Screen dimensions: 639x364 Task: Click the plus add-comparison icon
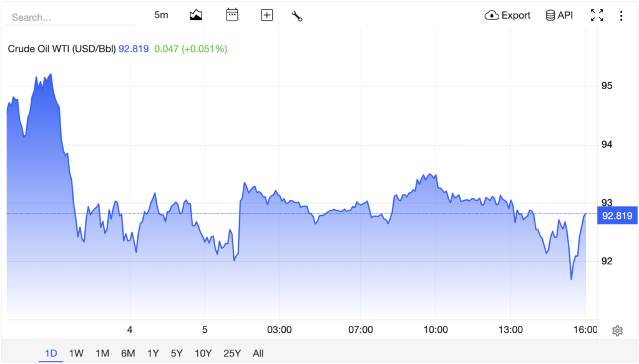267,16
